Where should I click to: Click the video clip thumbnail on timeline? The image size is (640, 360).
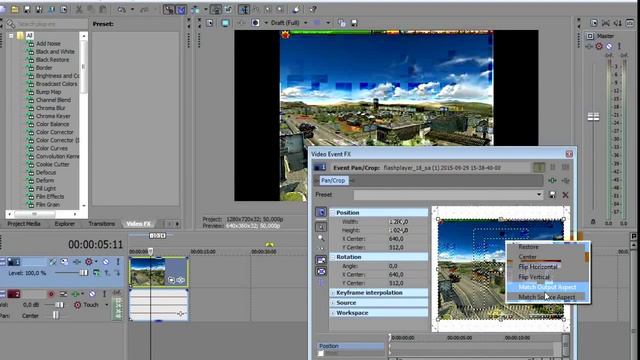[147, 272]
